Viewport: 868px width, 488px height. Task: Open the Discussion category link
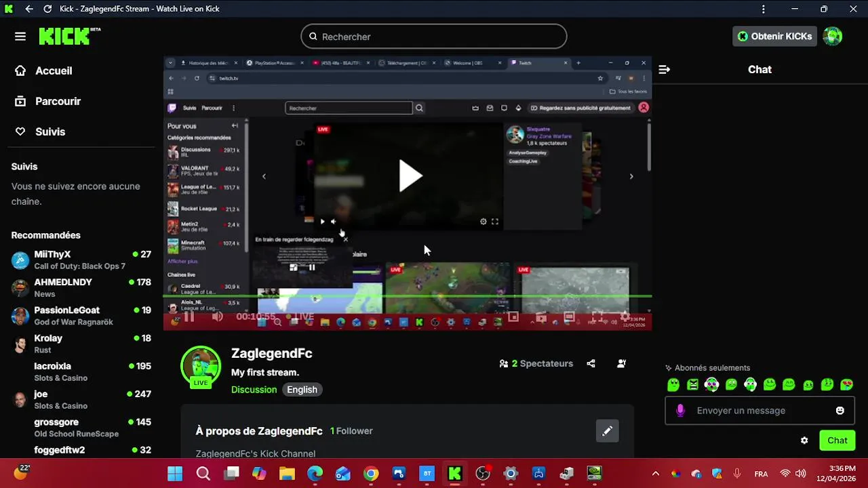[x=254, y=390]
